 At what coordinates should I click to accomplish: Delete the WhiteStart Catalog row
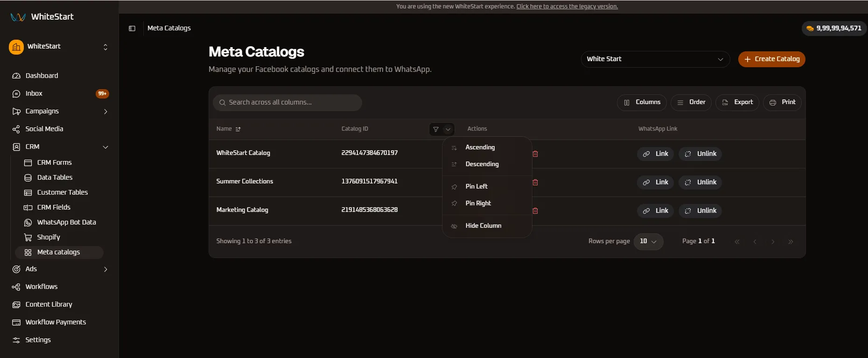535,154
